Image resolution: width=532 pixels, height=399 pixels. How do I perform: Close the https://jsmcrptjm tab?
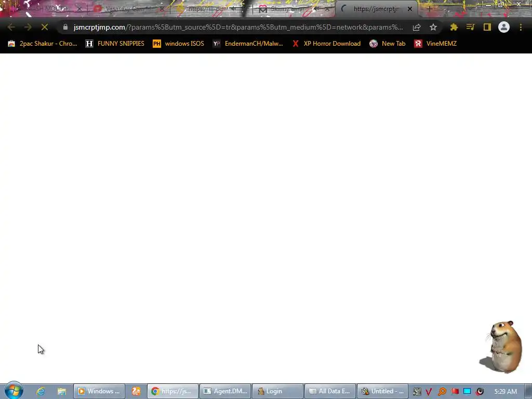point(410,9)
